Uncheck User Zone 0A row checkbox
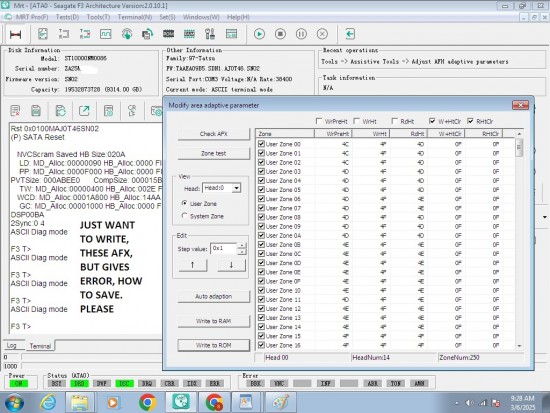 tap(261, 235)
